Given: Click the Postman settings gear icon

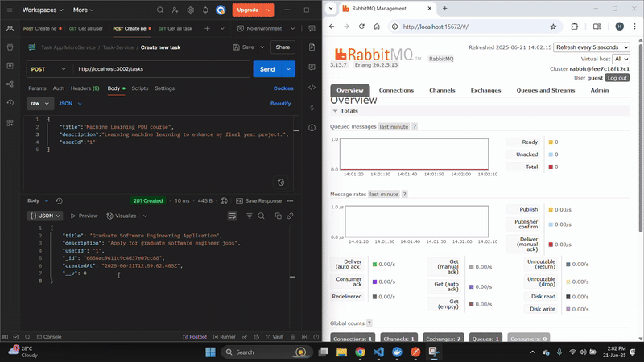Looking at the screenshot, I should point(190,10).
